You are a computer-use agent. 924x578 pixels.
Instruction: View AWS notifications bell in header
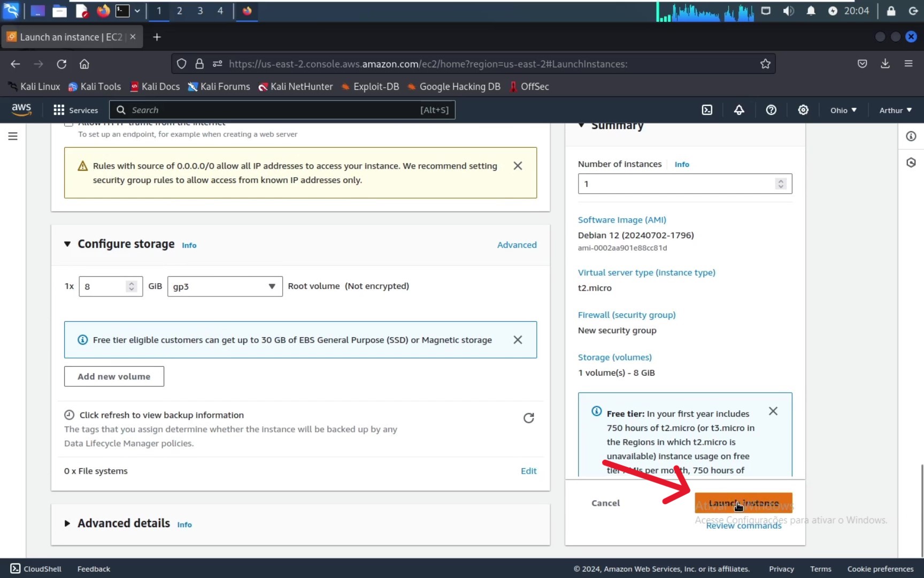coord(739,110)
